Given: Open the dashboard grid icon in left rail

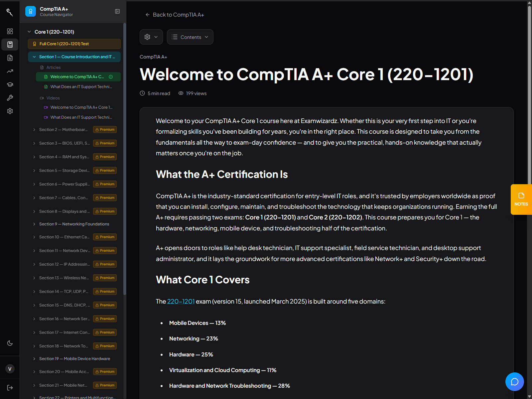Looking at the screenshot, I should coord(10,31).
